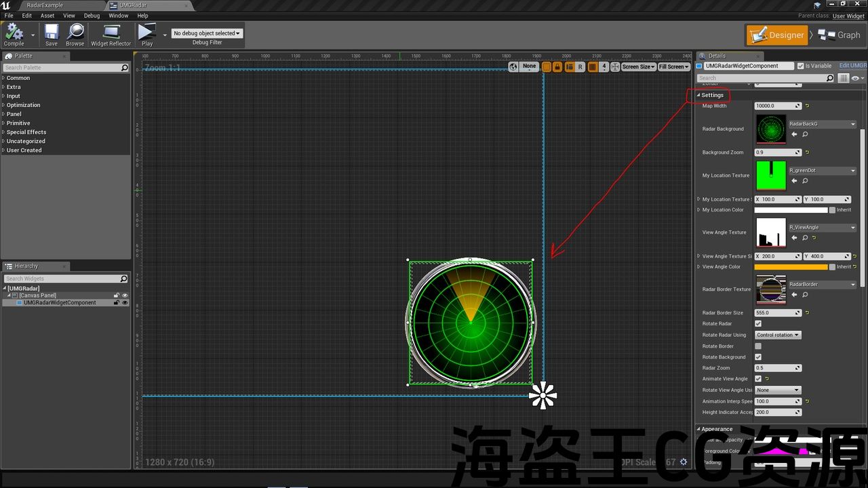
Task: Expand the Common palette category
Action: point(18,78)
